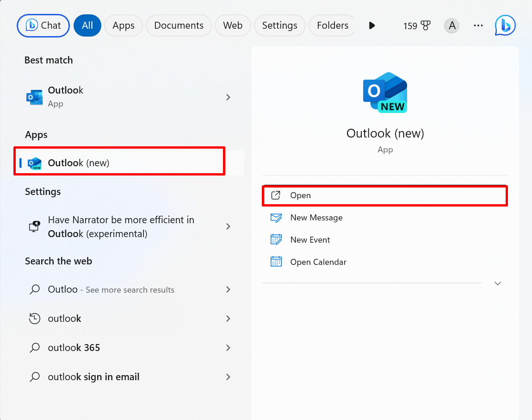Click magnifier icon beside outlook sign in email

point(35,377)
